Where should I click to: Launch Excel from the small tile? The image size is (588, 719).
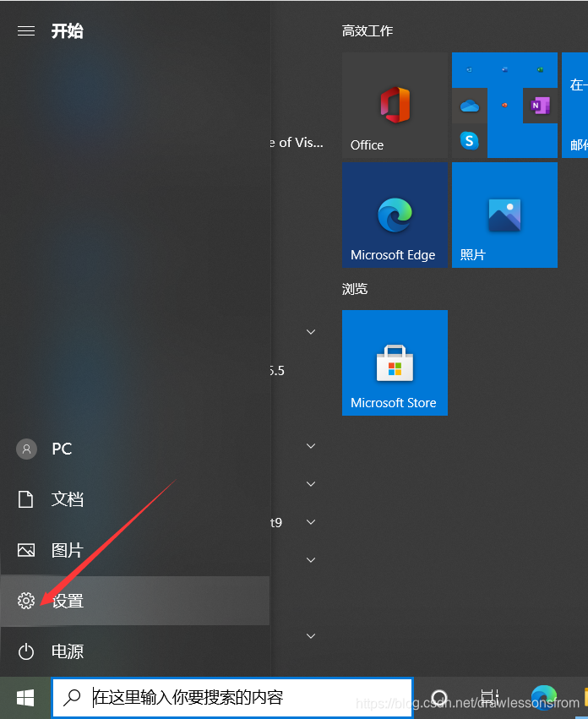coord(540,69)
